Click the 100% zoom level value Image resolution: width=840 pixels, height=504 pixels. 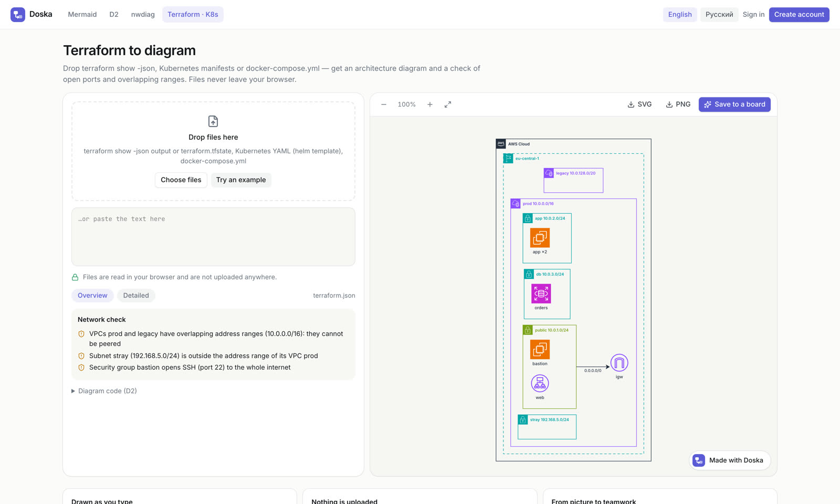tap(407, 104)
